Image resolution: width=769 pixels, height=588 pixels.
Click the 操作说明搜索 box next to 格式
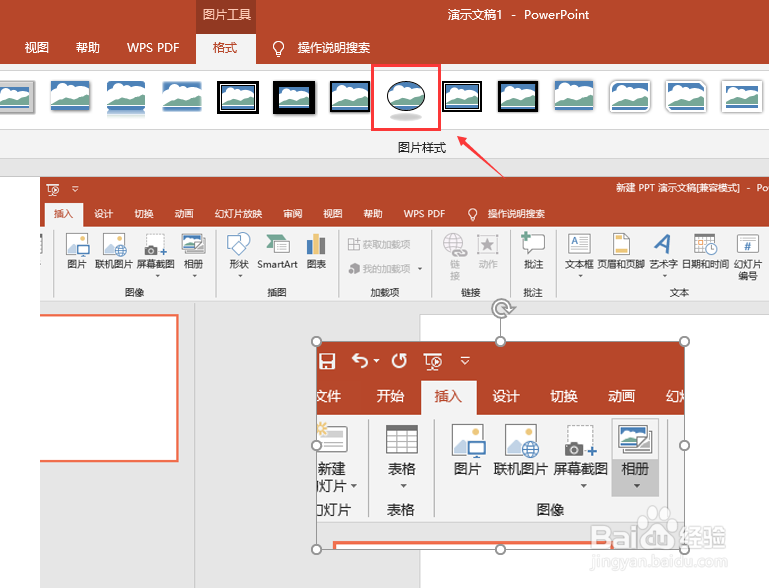pyautogui.click(x=333, y=48)
